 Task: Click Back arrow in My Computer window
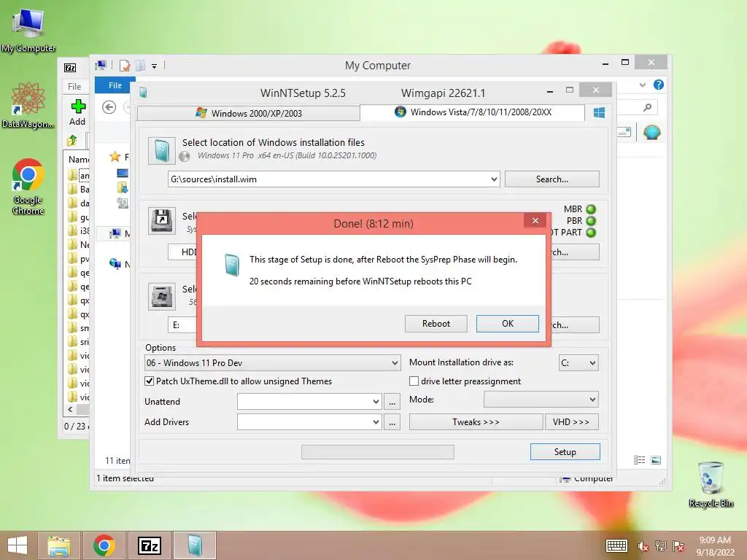[109, 107]
